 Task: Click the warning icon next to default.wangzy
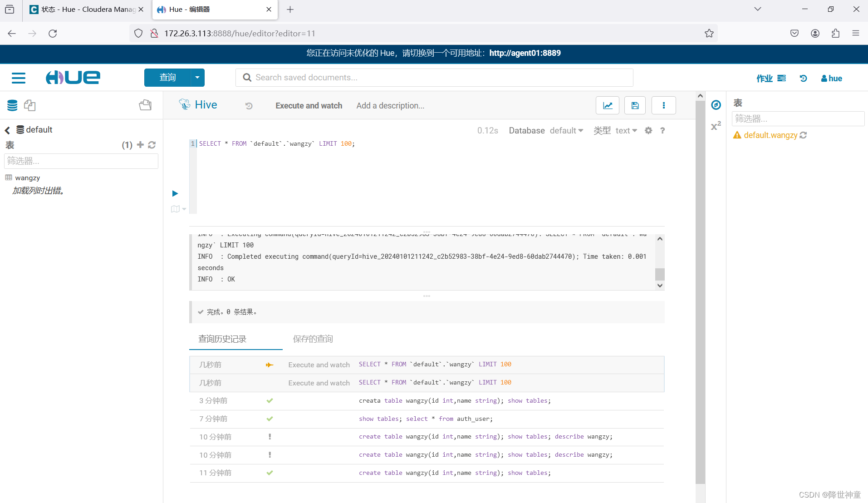pos(737,135)
